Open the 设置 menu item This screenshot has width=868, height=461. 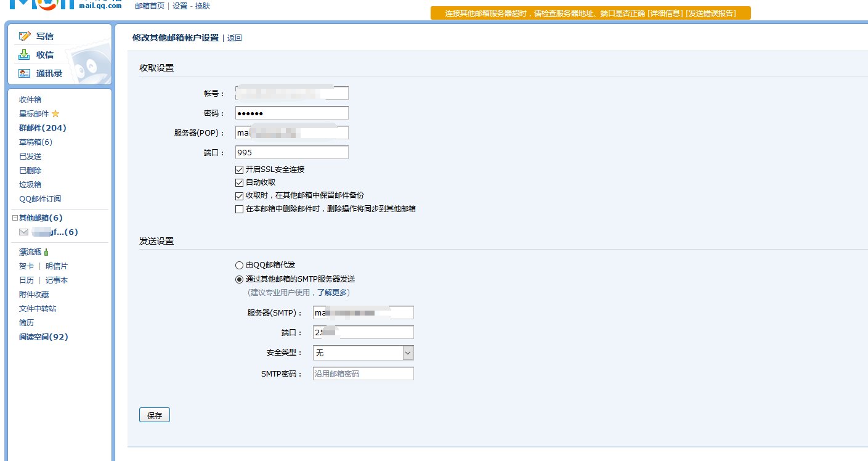pos(179,6)
